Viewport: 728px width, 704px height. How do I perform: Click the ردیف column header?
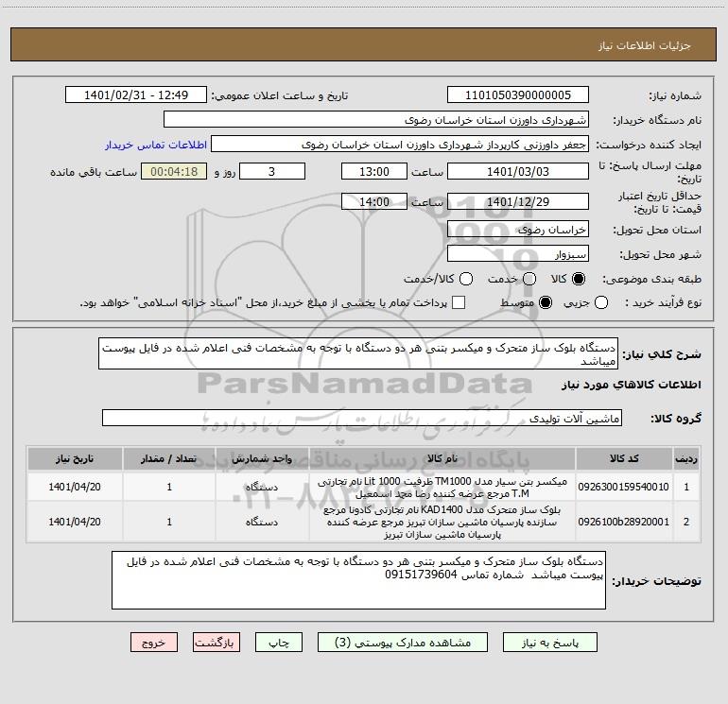pos(686,459)
